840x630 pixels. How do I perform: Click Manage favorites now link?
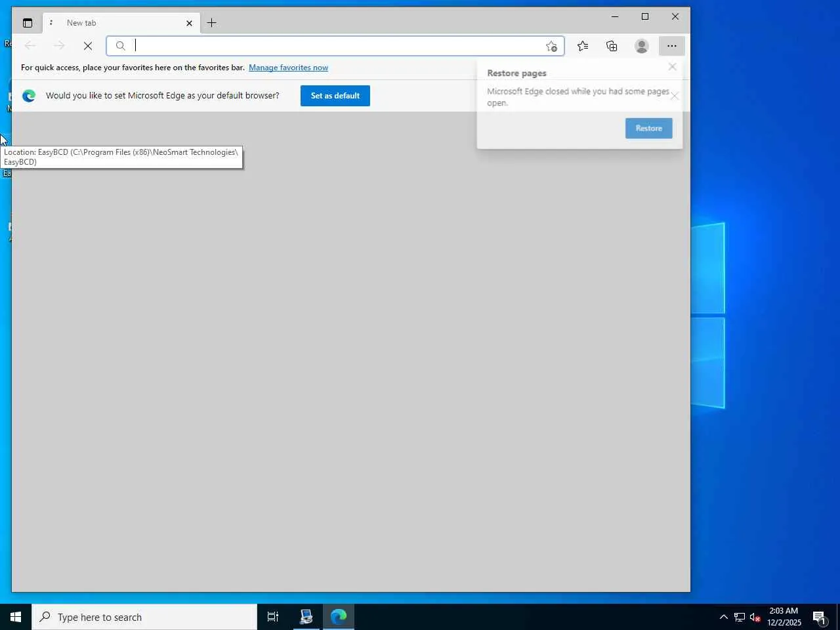point(288,68)
